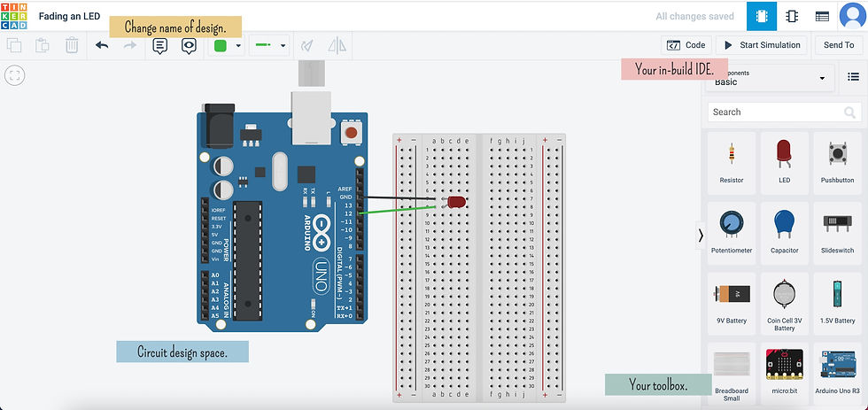This screenshot has width=868, height=410.
Task: Undo the last action arrow
Action: pos(102,45)
